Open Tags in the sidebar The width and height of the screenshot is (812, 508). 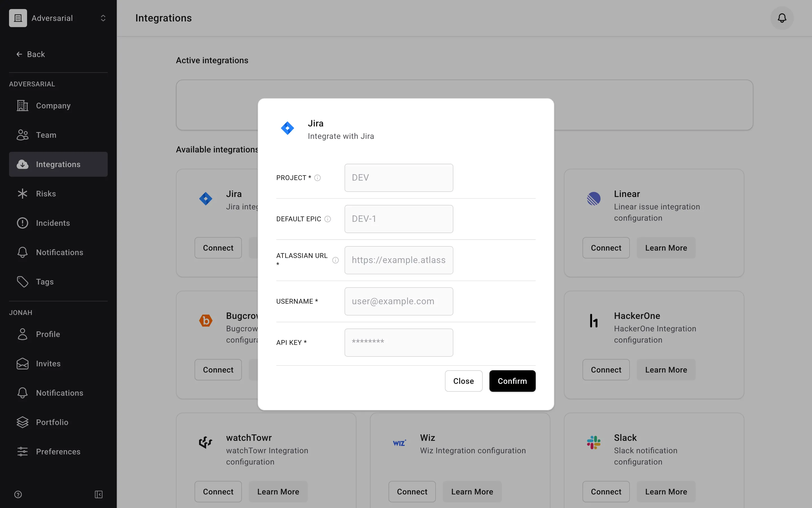pyautogui.click(x=58, y=282)
